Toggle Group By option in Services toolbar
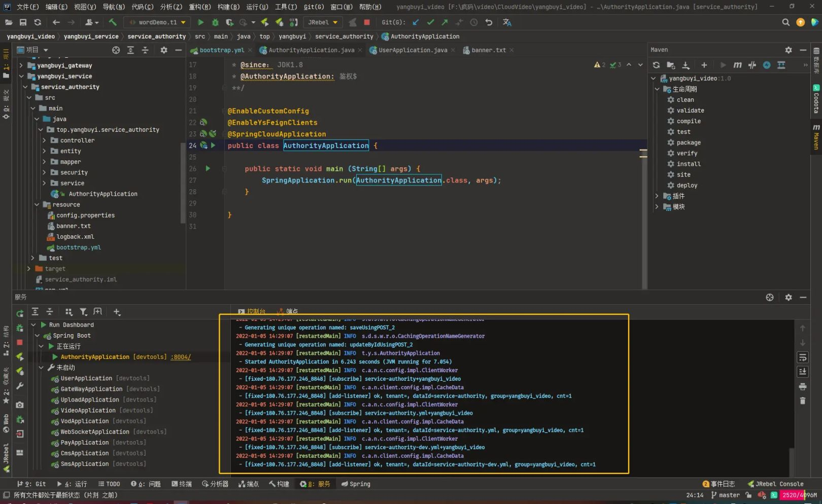Screen dimensions: 822x504 pos(69,312)
